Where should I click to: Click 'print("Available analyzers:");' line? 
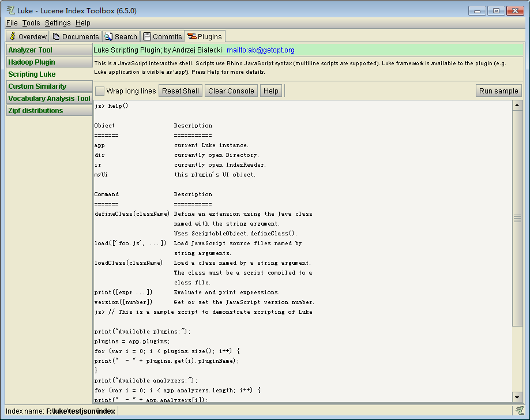(x=146, y=380)
